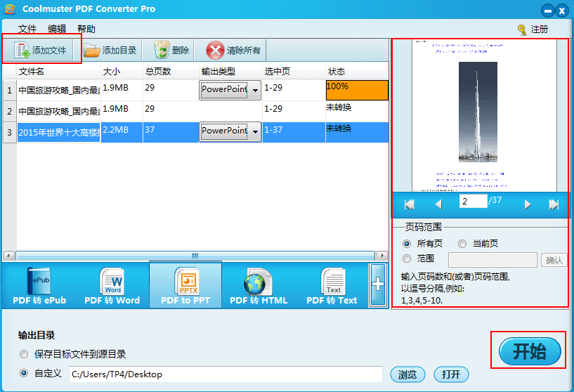Open the 编辑 menu

click(57, 29)
